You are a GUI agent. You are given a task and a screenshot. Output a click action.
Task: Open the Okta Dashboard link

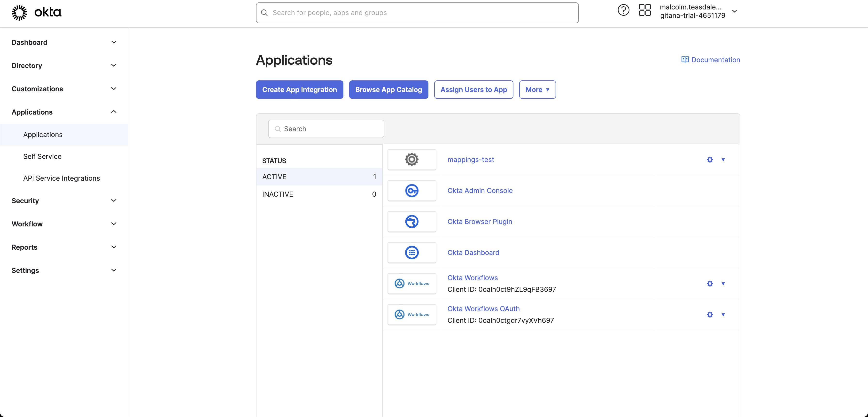[x=473, y=253]
